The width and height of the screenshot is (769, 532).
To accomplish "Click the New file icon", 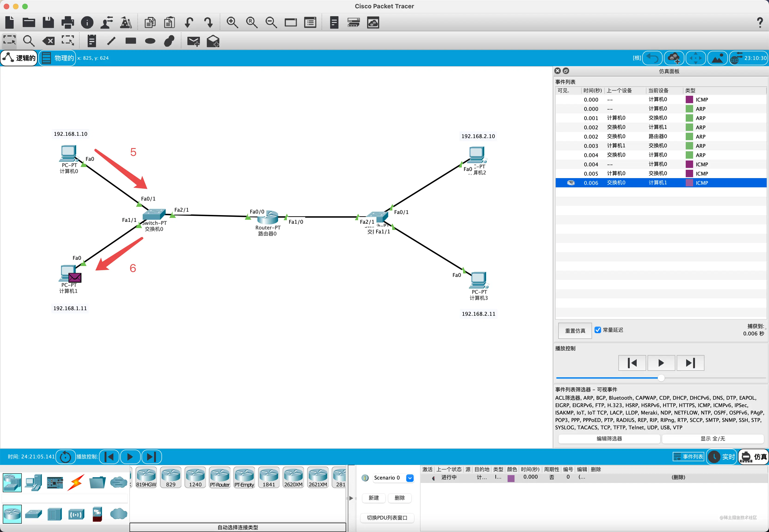I will point(10,22).
